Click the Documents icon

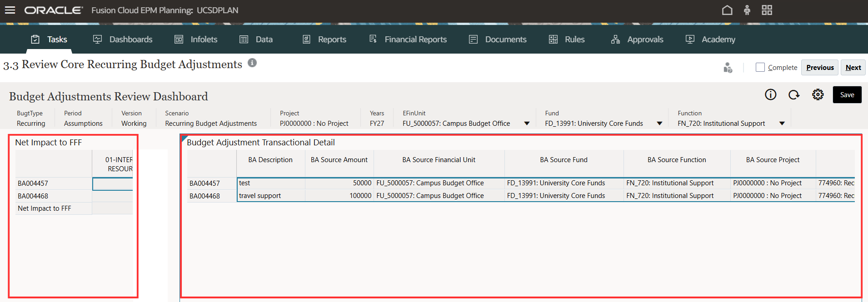[473, 40]
